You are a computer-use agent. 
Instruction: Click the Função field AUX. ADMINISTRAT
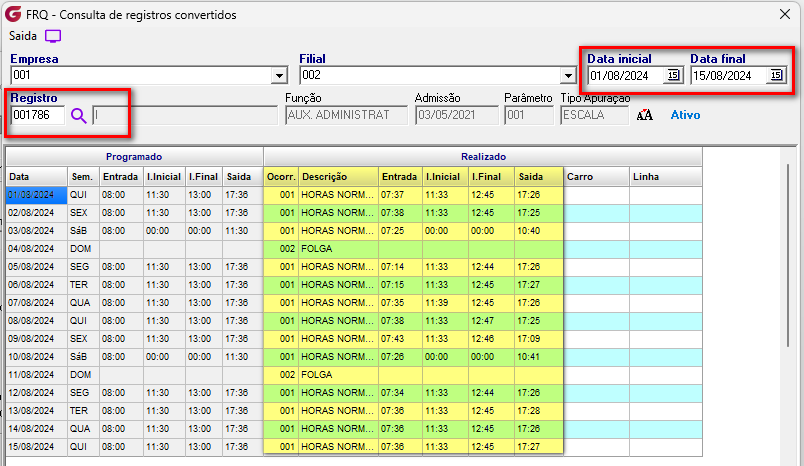point(346,115)
